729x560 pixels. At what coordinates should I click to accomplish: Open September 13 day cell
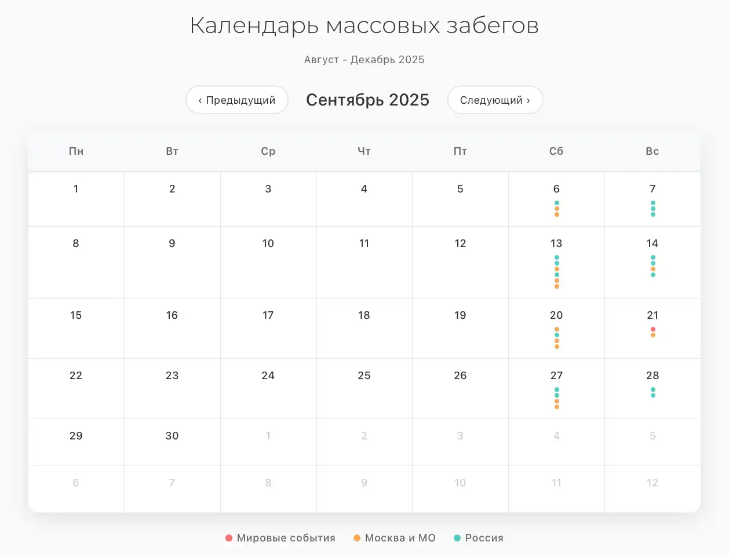556,263
